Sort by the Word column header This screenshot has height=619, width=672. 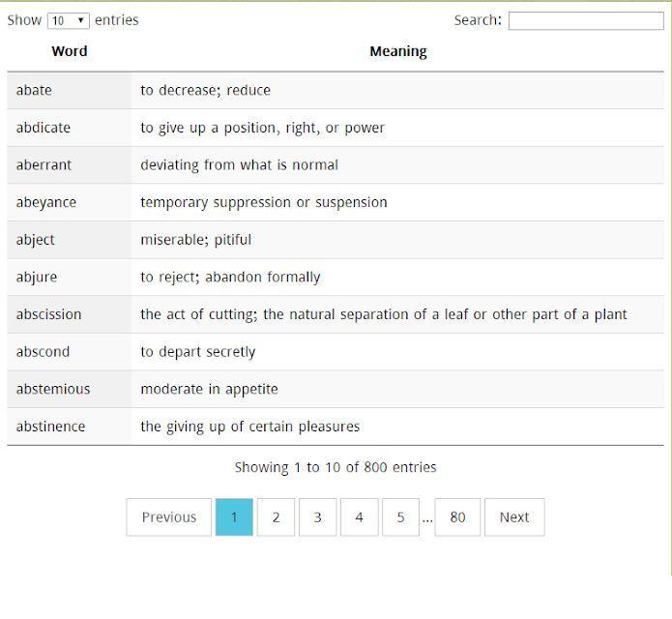(70, 51)
